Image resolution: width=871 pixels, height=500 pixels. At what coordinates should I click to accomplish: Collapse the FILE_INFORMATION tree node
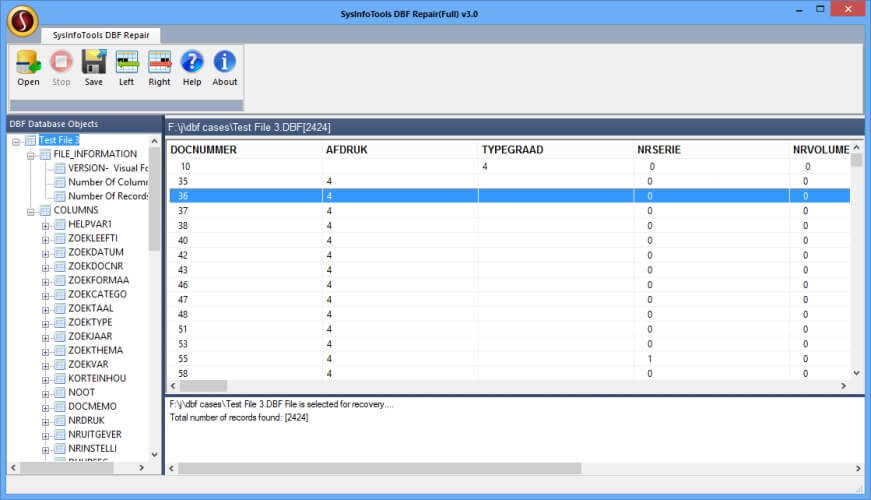point(31,155)
